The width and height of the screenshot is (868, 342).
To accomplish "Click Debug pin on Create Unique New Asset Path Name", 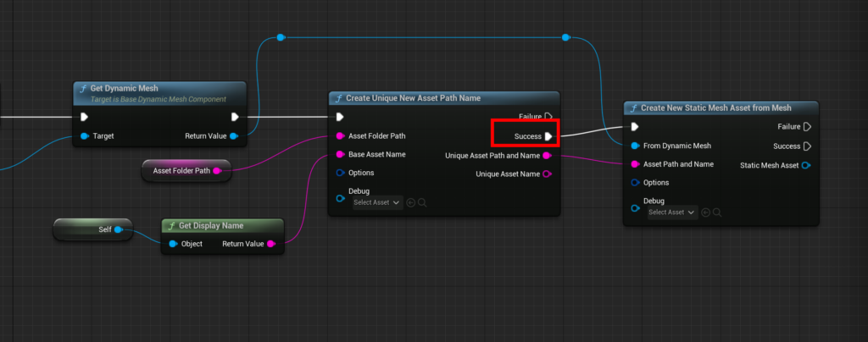I will [340, 198].
